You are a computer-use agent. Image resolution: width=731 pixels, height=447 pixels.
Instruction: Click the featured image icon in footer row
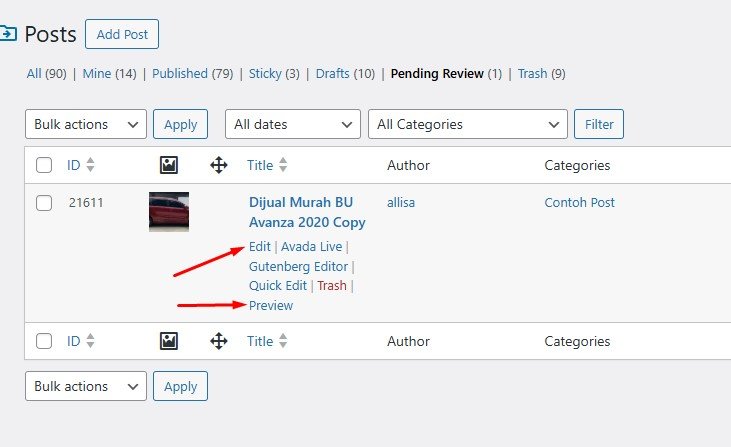(169, 341)
